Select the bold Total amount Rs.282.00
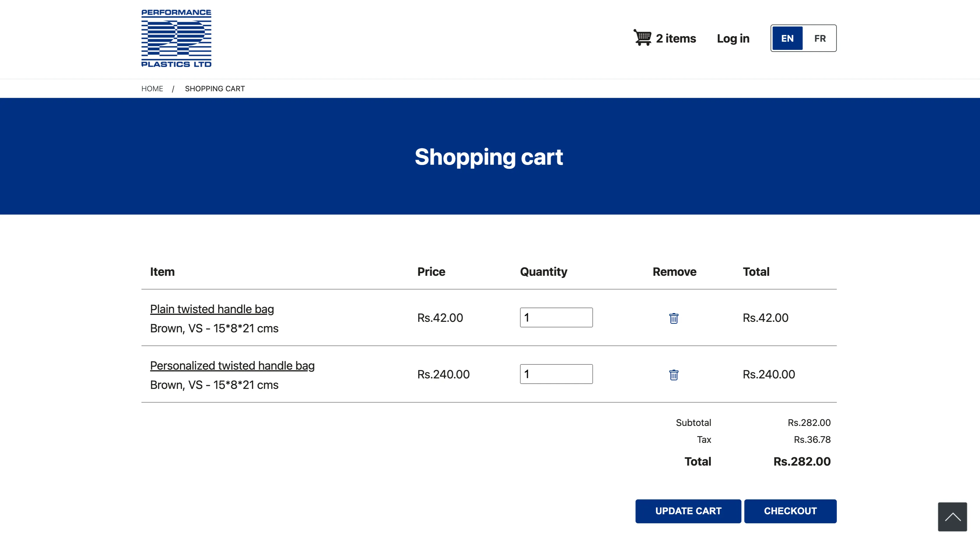The height and width of the screenshot is (544, 980). click(x=802, y=461)
